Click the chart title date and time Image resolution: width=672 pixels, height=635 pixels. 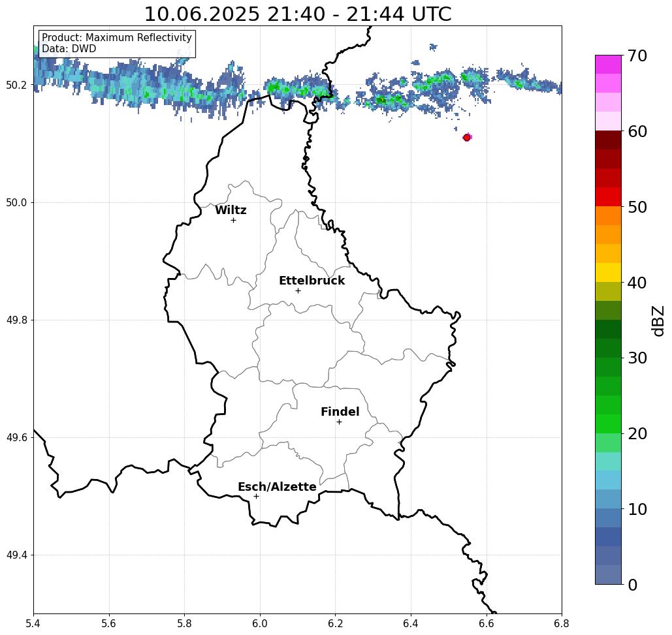click(298, 14)
